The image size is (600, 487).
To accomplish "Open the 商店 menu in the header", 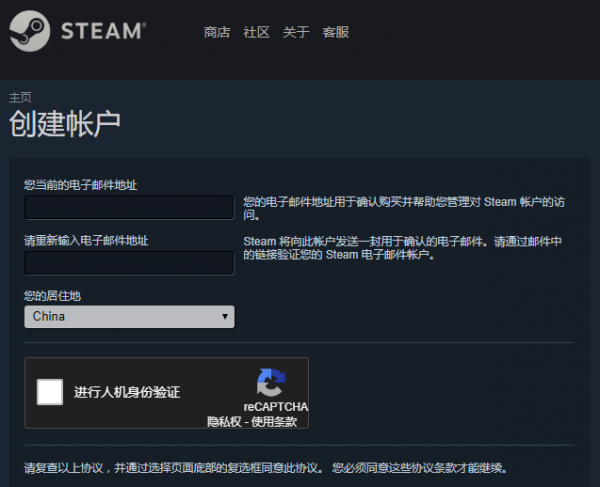I will pyautogui.click(x=217, y=32).
